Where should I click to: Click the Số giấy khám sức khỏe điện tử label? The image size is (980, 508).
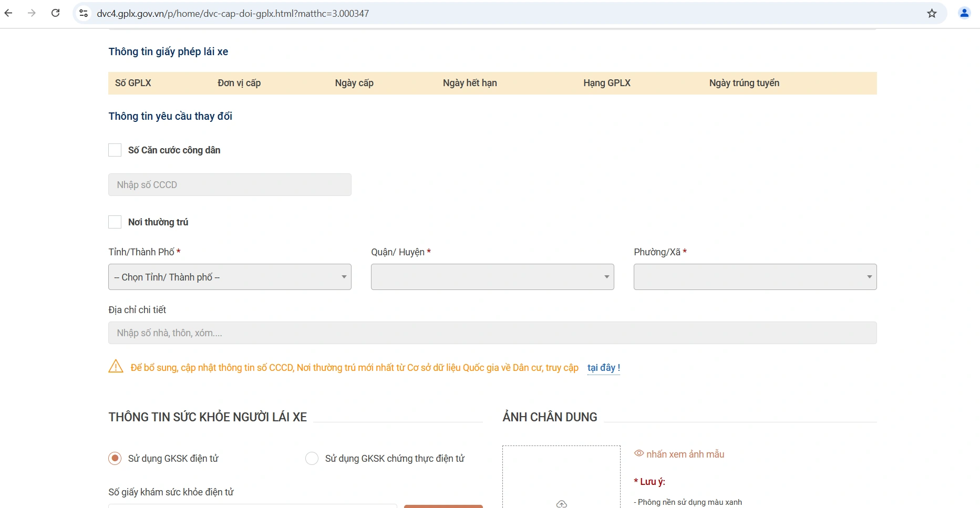click(171, 492)
